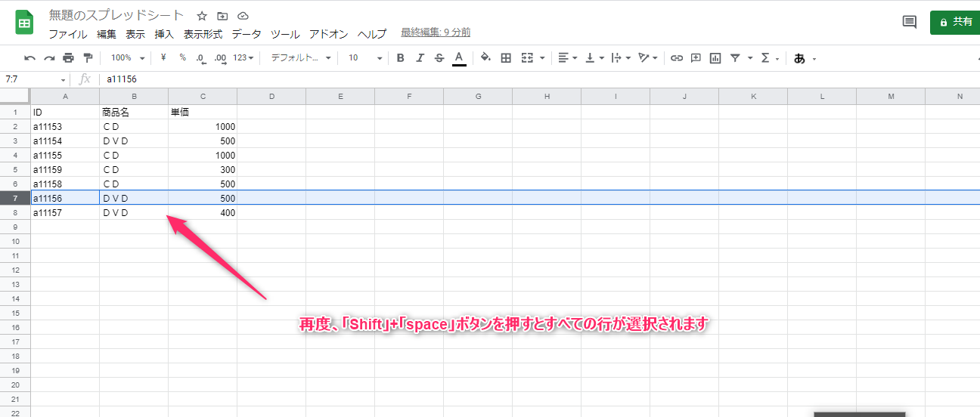Open the データ menu
The image size is (980, 417).
point(247,34)
